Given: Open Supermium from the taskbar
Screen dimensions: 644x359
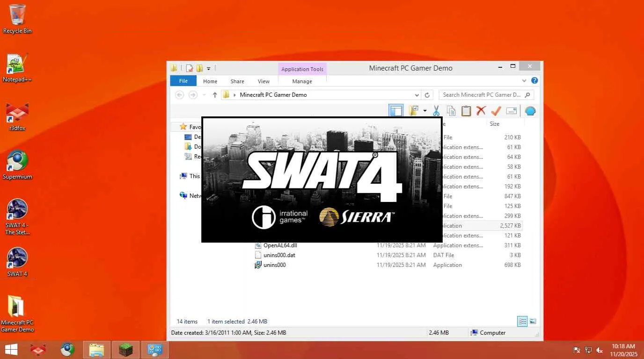Looking at the screenshot, I should click(x=67, y=350).
